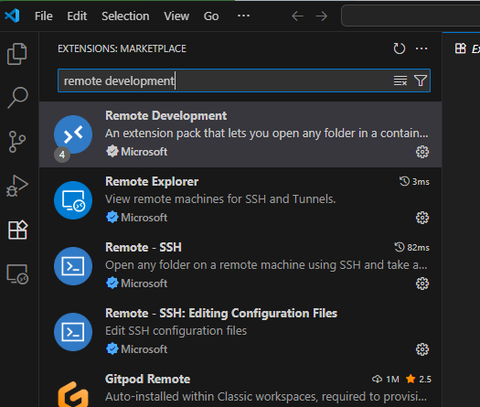Click Remote Development extension icon
480x407 pixels.
pyautogui.click(x=73, y=135)
